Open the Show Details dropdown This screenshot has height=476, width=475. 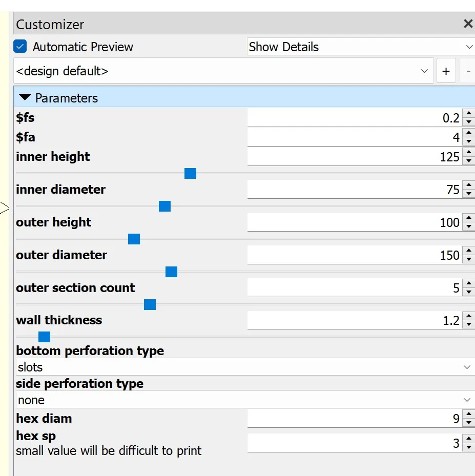[360, 47]
